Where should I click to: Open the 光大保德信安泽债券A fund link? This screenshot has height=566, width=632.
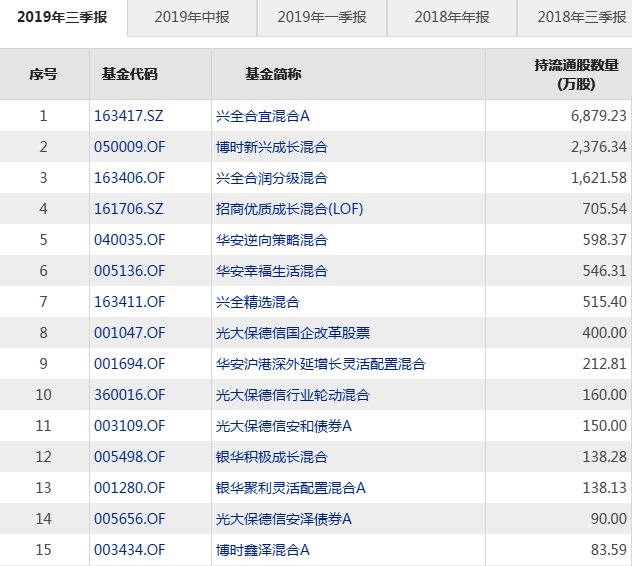point(284,519)
